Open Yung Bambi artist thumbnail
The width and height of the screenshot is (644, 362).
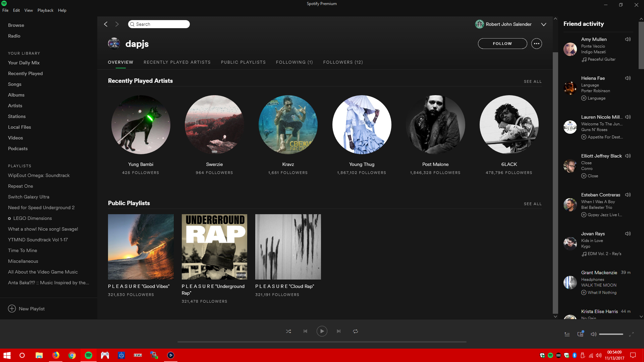tap(141, 125)
